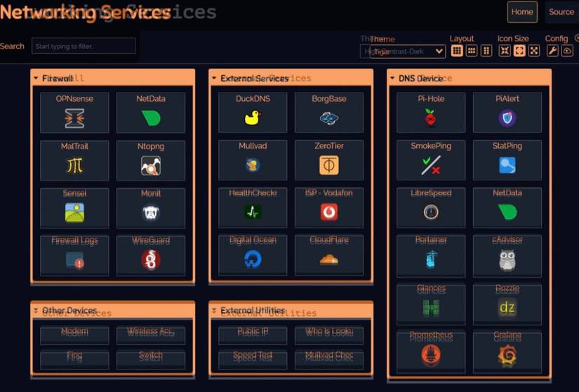The width and height of the screenshot is (579, 392).
Task: Open the Portainer tile
Action: (x=431, y=255)
